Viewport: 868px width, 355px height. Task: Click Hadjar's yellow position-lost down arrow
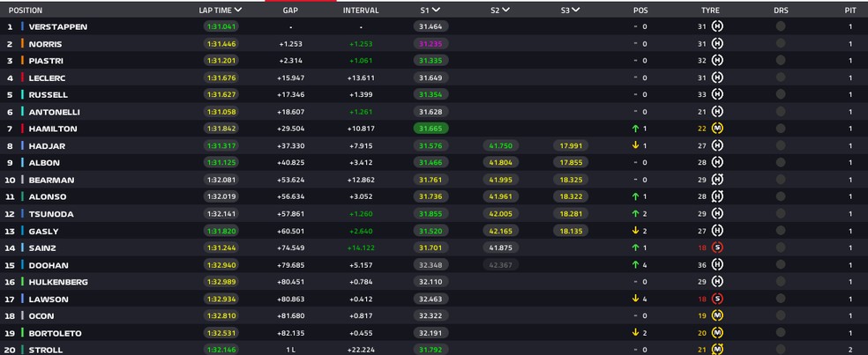[634, 145]
